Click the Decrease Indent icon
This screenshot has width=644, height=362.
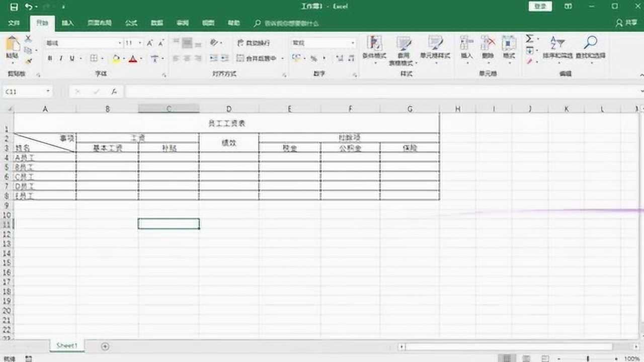click(213, 59)
